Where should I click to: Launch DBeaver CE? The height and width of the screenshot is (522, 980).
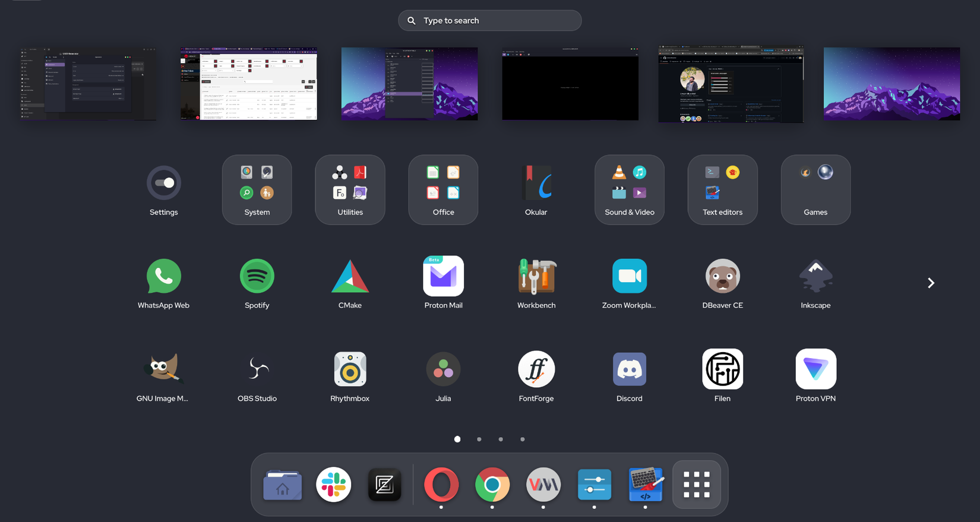coord(722,283)
